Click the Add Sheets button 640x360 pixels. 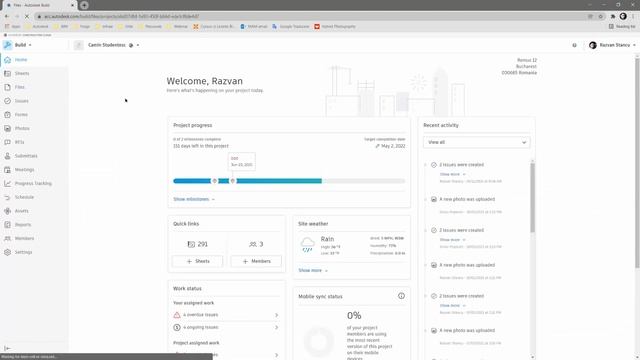click(197, 261)
